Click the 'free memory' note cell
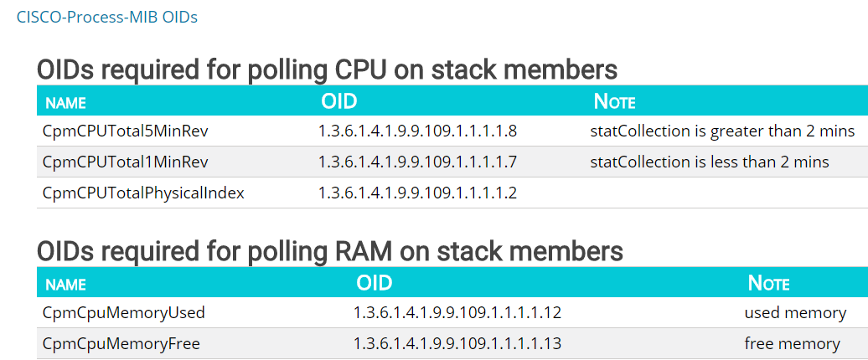 pos(792,343)
